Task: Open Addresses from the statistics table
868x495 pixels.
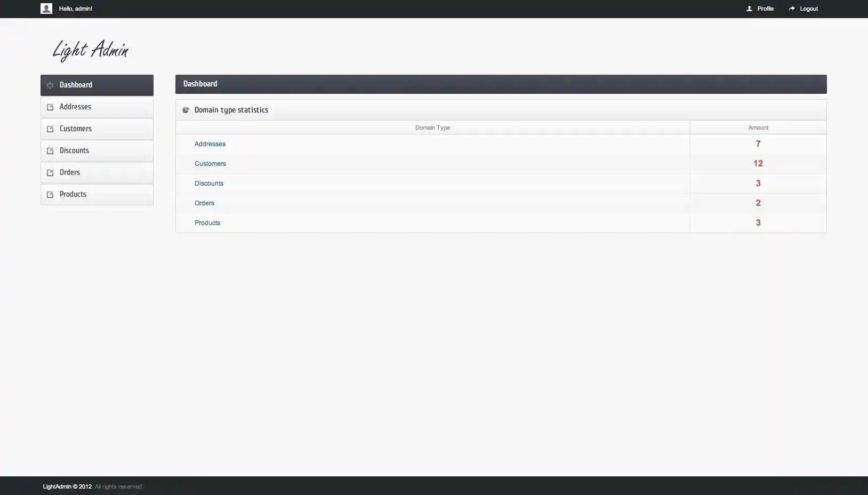Action: pos(210,143)
